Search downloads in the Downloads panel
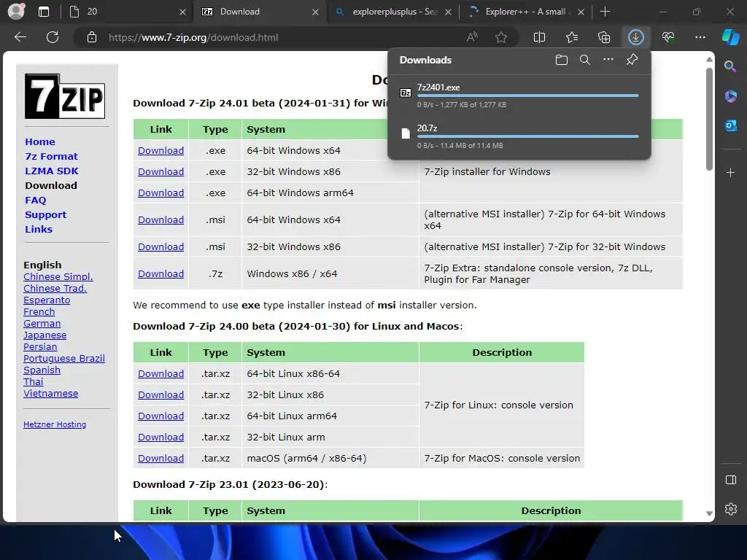Viewport: 747px width, 560px height. coord(585,60)
